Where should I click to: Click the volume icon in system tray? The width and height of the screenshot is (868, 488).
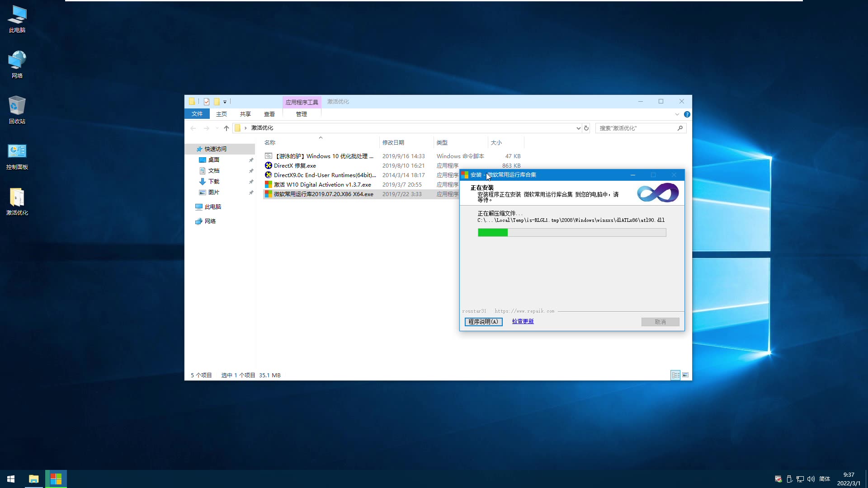[811, 479]
